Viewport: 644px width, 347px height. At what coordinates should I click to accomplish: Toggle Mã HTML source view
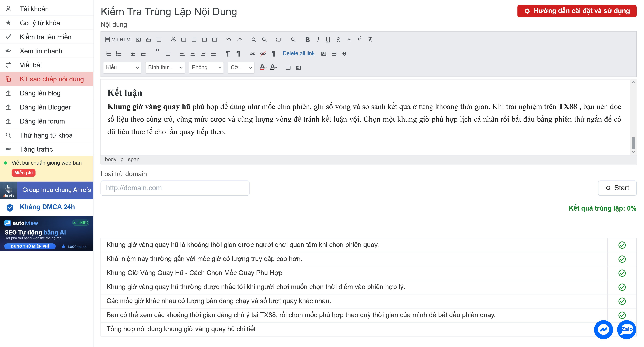[119, 40]
